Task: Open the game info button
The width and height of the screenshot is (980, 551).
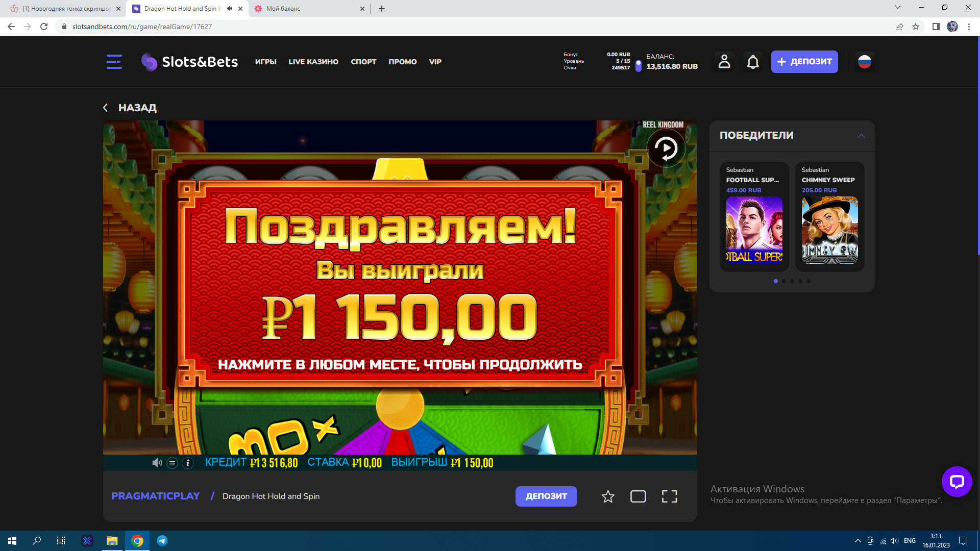Action: [x=188, y=463]
